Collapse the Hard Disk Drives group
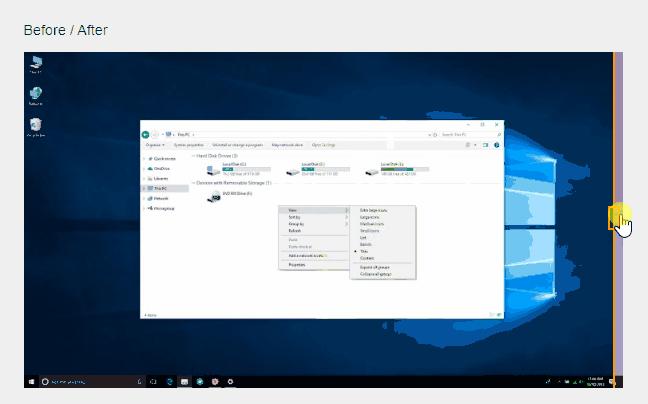The height and width of the screenshot is (404, 648). coord(193,156)
